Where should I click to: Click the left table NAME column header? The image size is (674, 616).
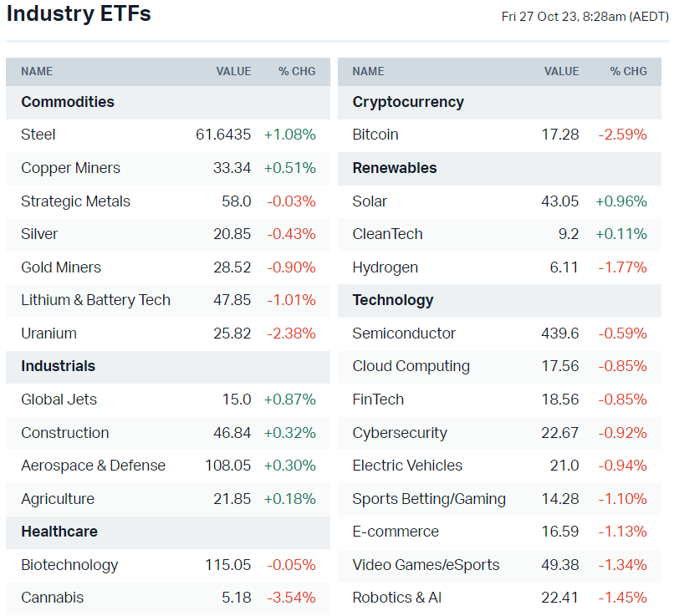[37, 71]
